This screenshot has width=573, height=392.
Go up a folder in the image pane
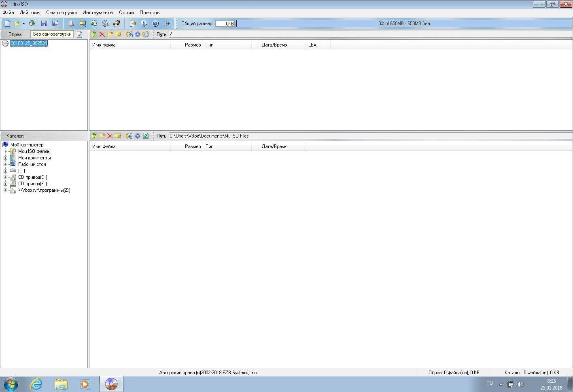pos(94,34)
